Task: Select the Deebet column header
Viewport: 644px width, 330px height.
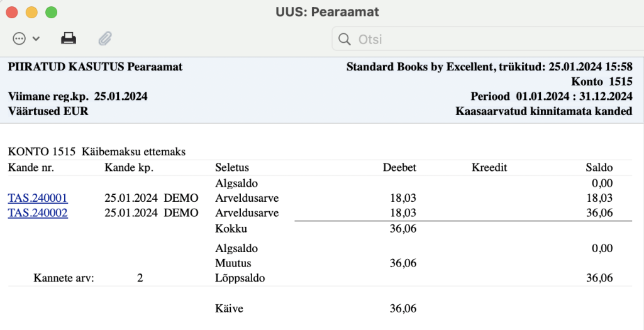Action: point(399,167)
